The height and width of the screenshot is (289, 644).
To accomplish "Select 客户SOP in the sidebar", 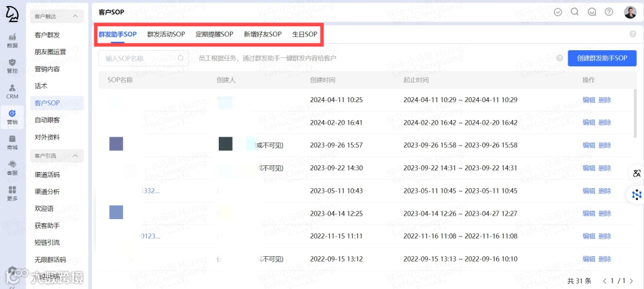I will tap(57, 103).
